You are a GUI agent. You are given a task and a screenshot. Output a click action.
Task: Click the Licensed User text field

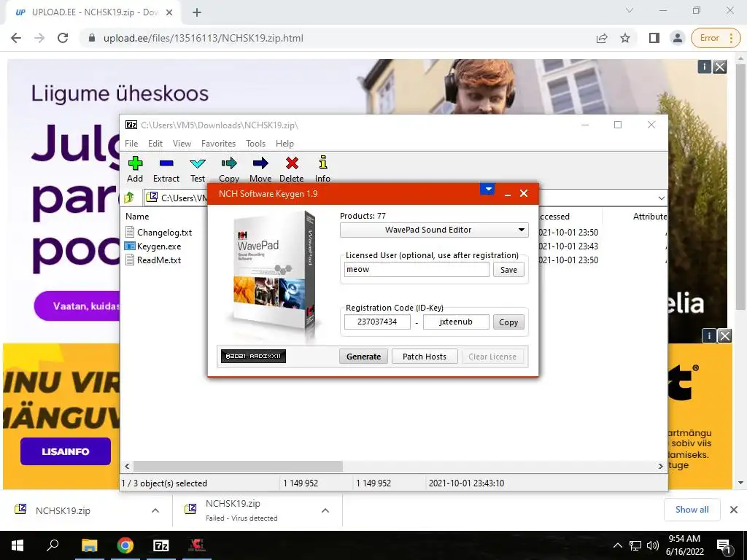click(417, 270)
